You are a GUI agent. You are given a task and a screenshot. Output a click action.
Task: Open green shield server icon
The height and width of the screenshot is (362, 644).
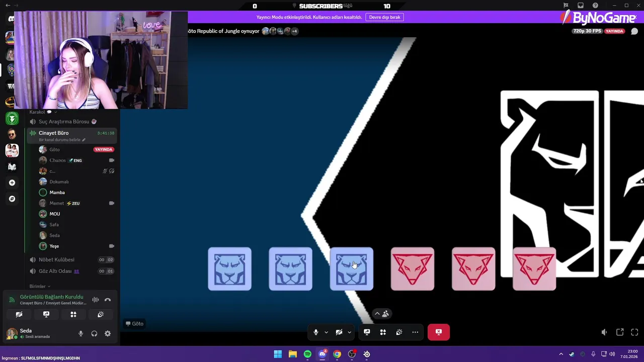pyautogui.click(x=12, y=119)
